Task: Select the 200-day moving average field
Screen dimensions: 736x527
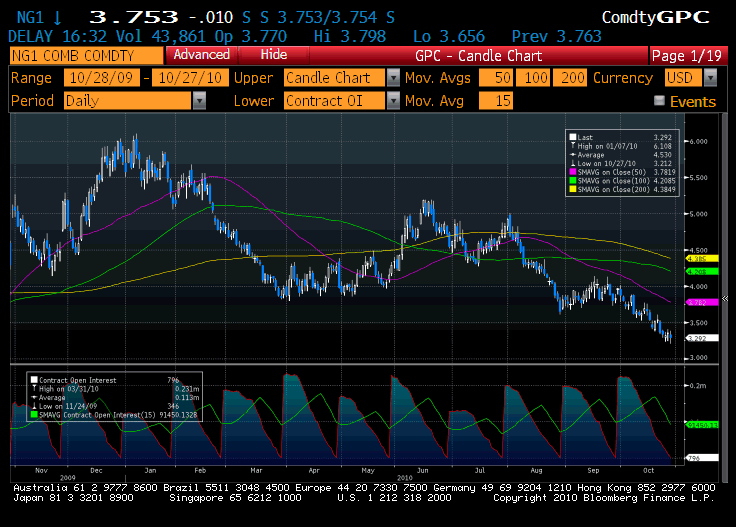Action: [571, 78]
